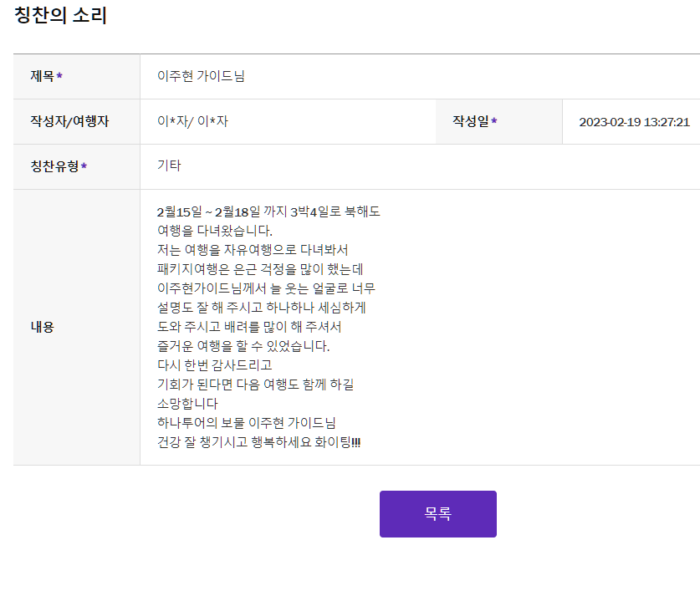The image size is (700, 591).
Task: Click the compliment type value 기타
Action: click(169, 166)
